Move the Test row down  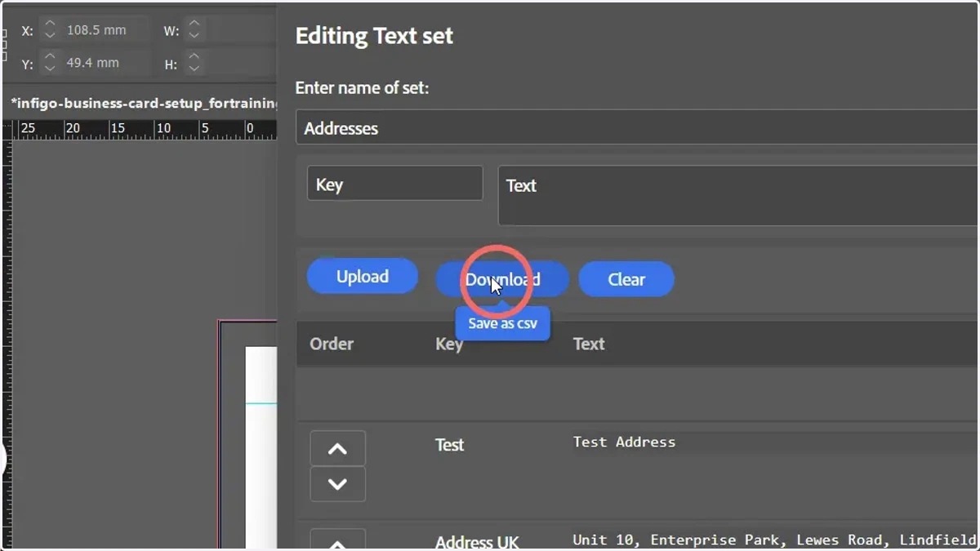tap(338, 484)
